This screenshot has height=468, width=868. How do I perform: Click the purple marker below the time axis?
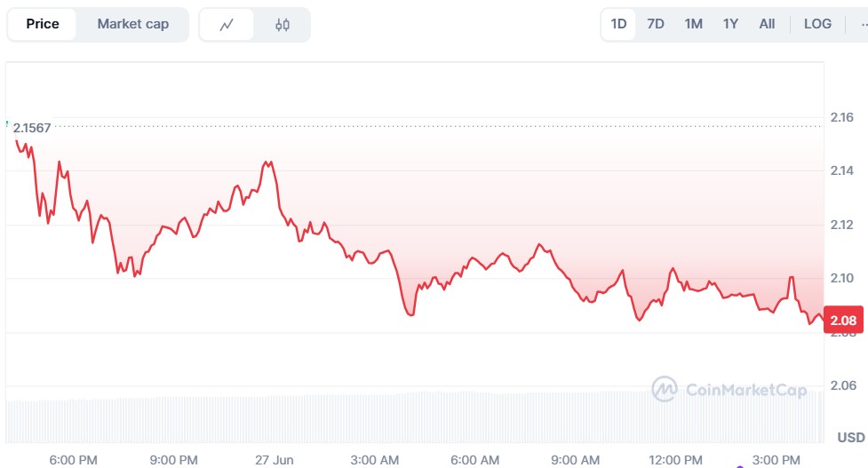pos(740,465)
